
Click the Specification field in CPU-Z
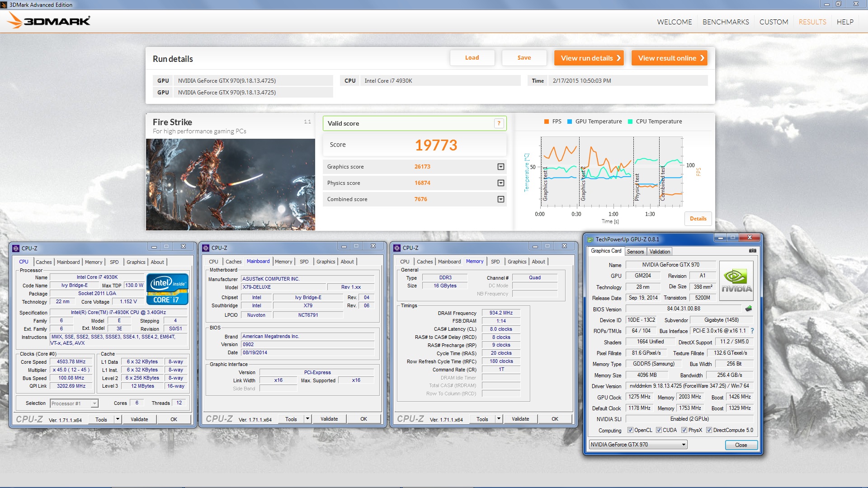pos(118,312)
